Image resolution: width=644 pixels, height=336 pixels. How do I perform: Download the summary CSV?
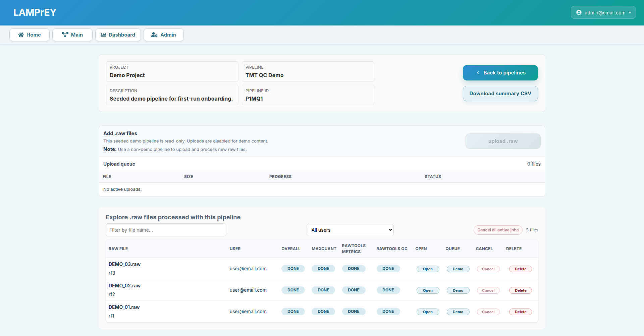pos(500,94)
